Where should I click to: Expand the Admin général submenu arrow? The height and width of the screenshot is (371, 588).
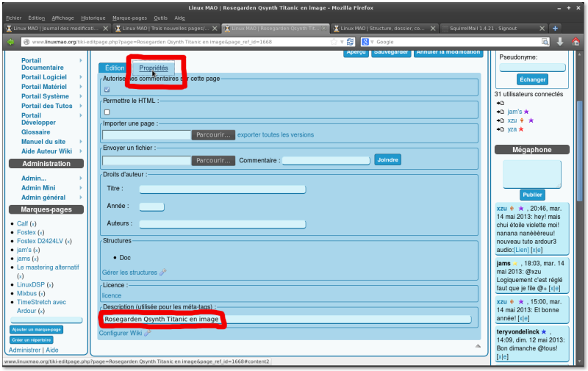point(81,198)
